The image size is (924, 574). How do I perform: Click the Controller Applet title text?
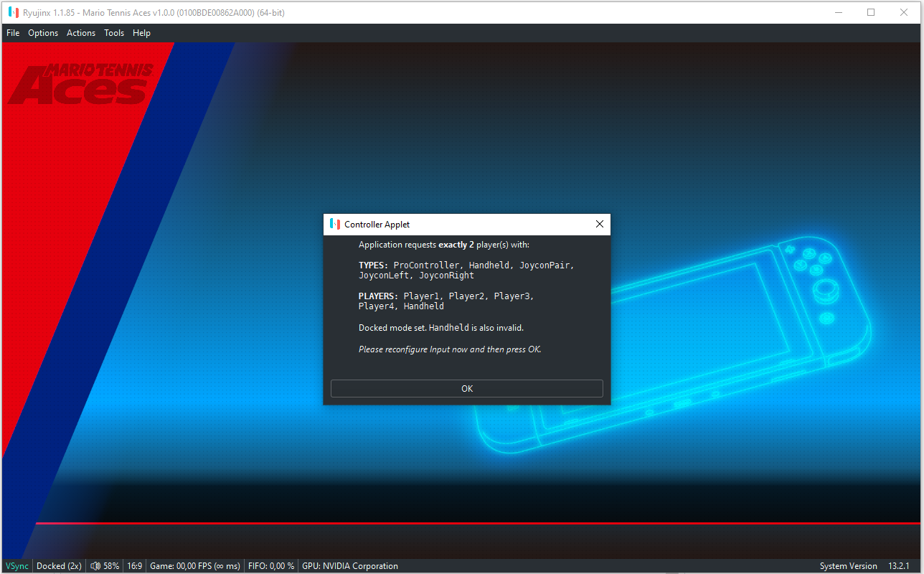coord(377,225)
